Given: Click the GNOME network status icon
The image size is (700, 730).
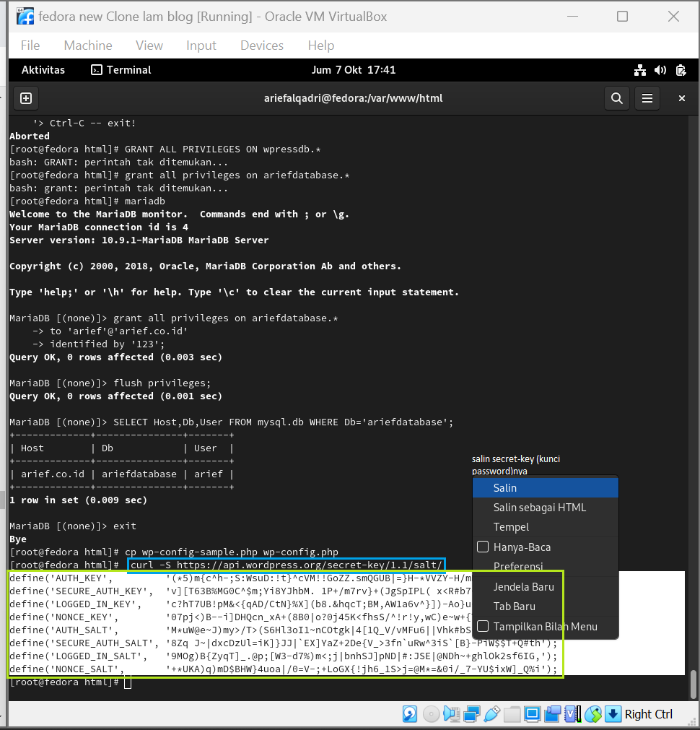Looking at the screenshot, I should (x=640, y=70).
